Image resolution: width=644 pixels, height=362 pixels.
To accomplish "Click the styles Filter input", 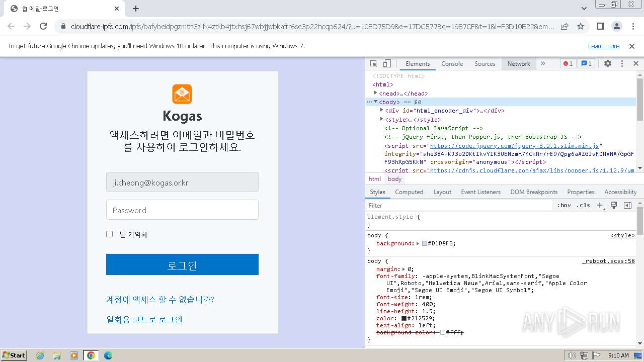I will coord(459,205).
